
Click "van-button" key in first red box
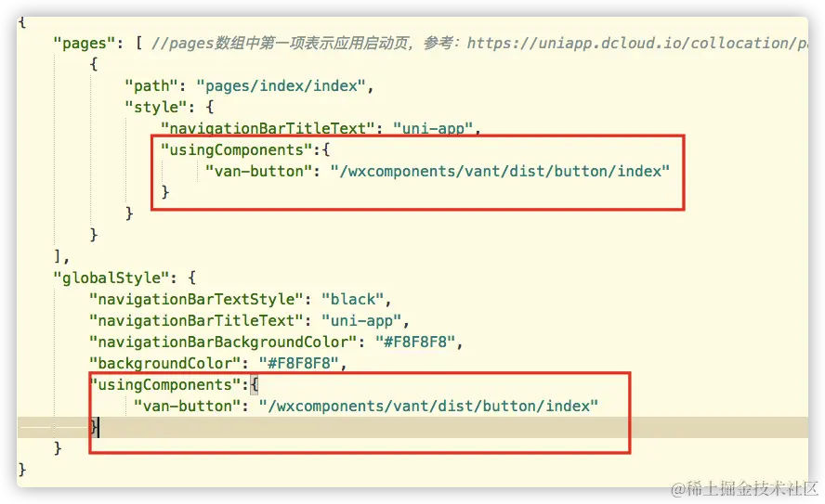click(x=255, y=172)
